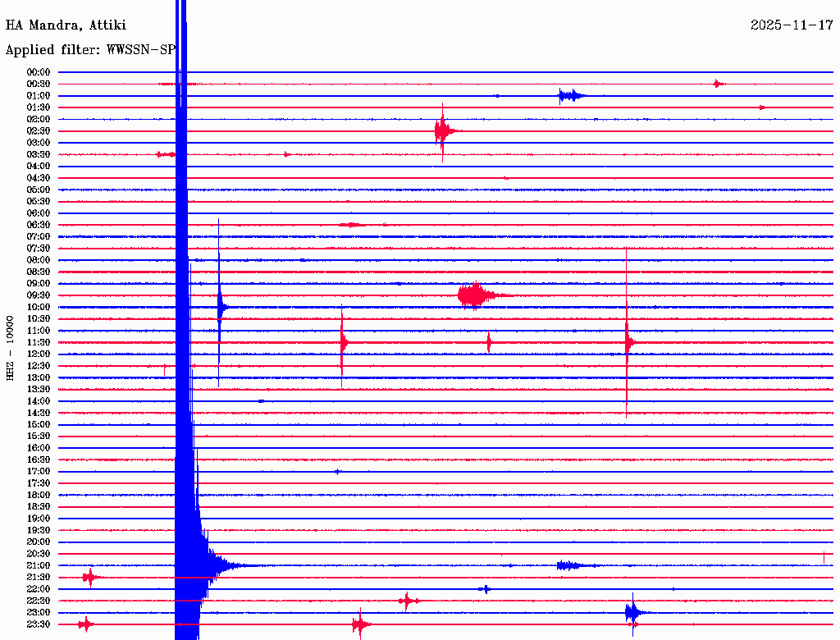Select the 02:00 time label
Screen dimensions: 840x640
(x=39, y=119)
